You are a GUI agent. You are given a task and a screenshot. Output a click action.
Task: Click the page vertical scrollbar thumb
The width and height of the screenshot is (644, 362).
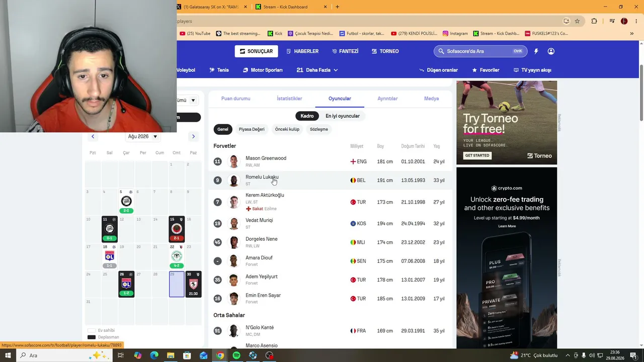point(641,93)
